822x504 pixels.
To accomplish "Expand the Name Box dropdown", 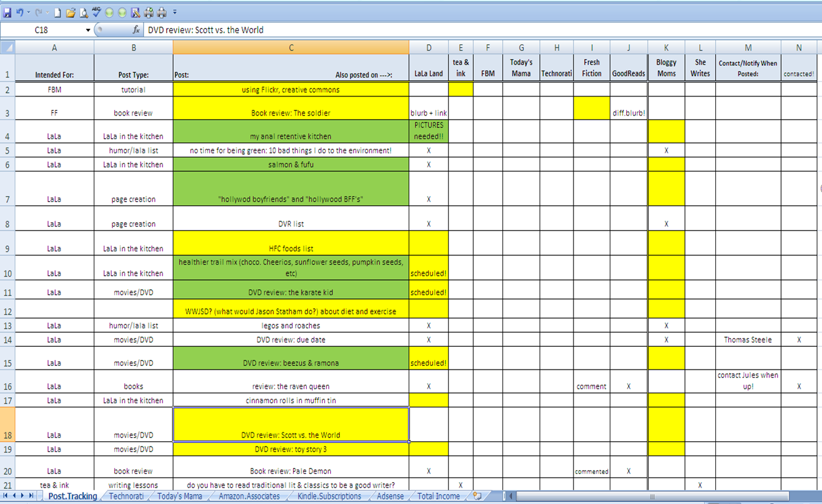I will (x=88, y=30).
